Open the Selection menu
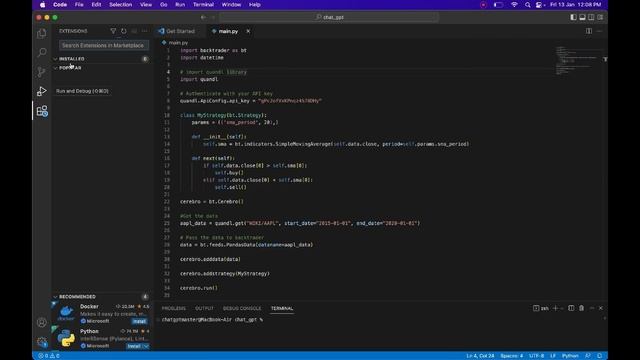This screenshot has width=640, height=360. coord(120,4)
